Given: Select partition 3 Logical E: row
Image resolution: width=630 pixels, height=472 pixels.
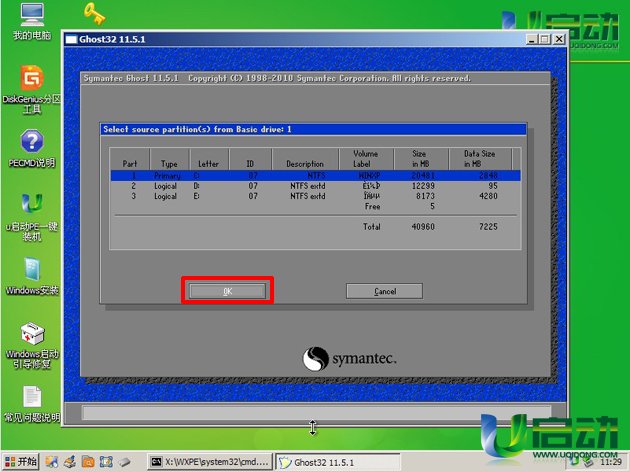Looking at the screenshot, I should [315, 196].
